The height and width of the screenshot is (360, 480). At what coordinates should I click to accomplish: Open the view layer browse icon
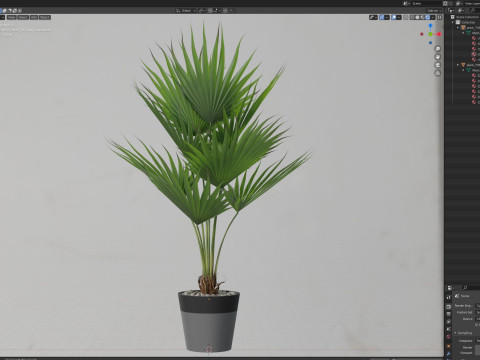[x=459, y=3]
